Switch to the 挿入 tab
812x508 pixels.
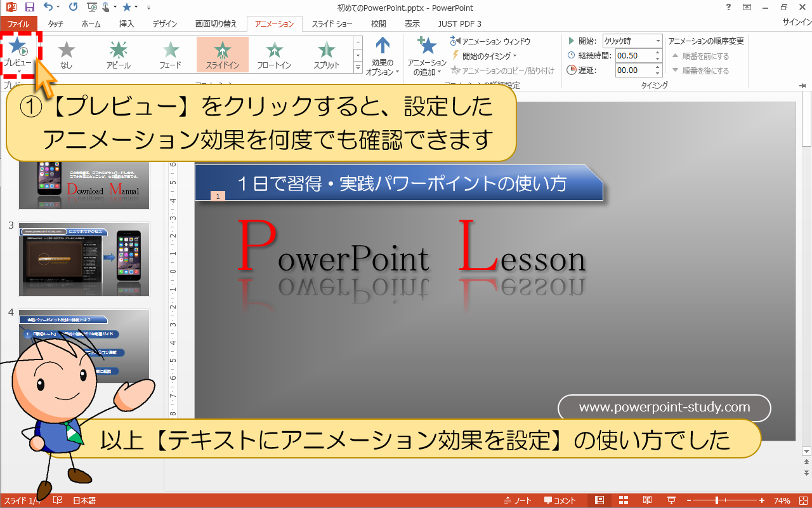[127, 23]
